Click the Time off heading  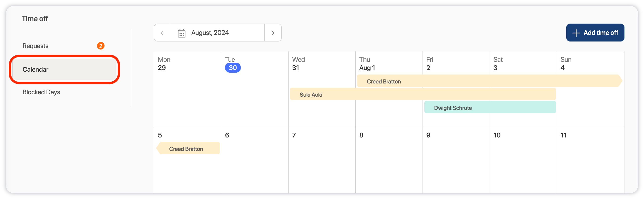point(35,19)
